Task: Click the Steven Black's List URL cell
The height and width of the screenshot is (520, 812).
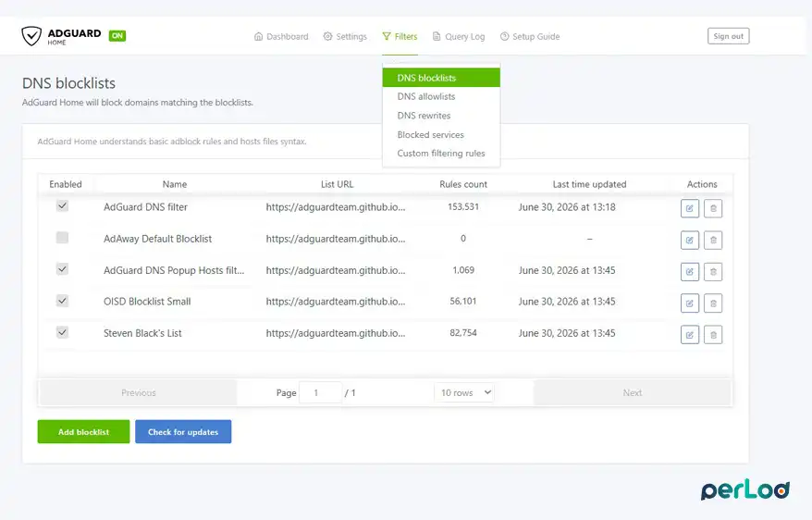Action: [x=336, y=333]
